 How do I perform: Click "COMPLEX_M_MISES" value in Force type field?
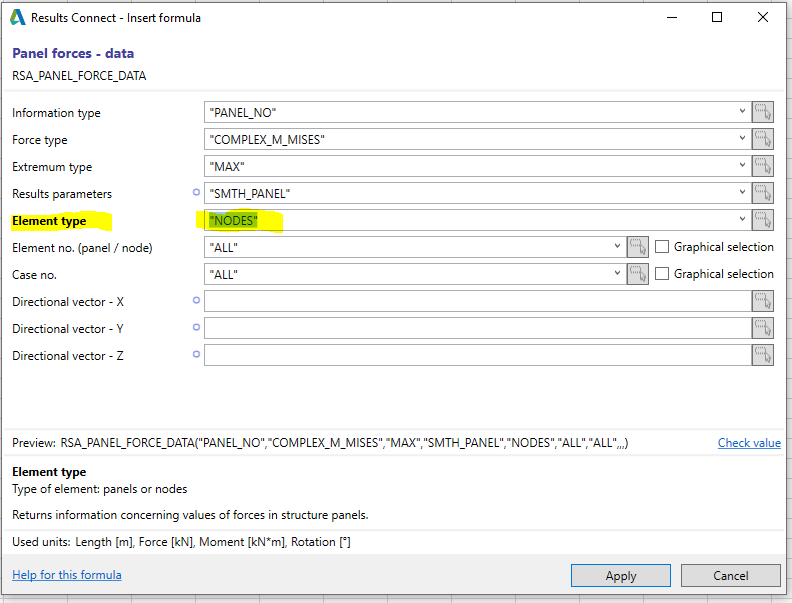(x=267, y=140)
